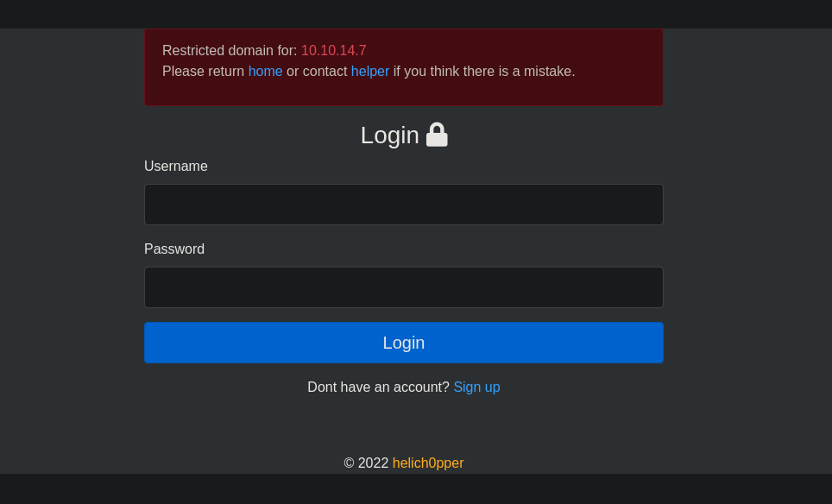
Task: Click the dark top navigation bar
Action: (x=416, y=14)
